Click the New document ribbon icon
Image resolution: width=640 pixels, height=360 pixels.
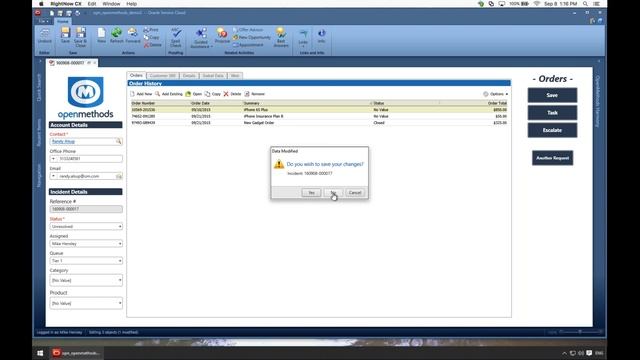pos(101,36)
